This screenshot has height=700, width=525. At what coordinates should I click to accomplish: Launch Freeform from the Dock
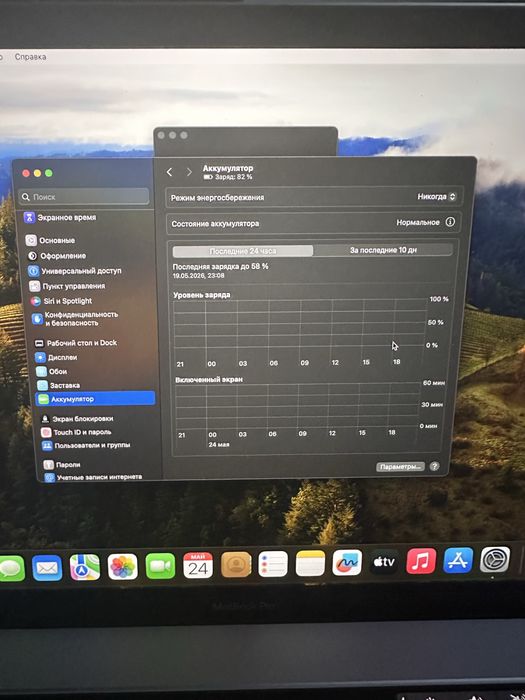click(347, 562)
